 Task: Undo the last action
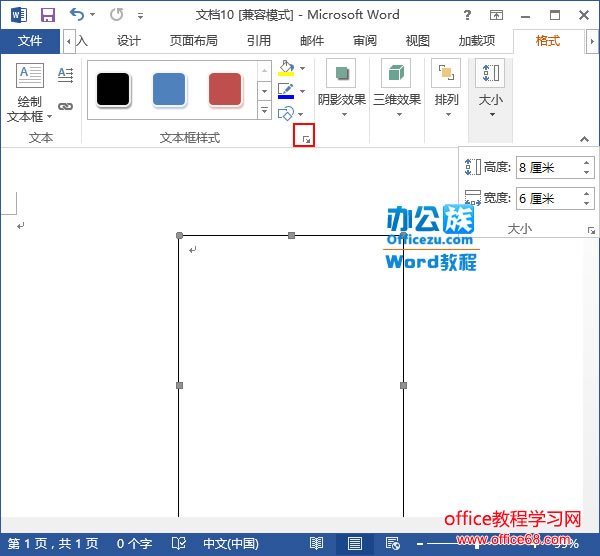(x=77, y=15)
